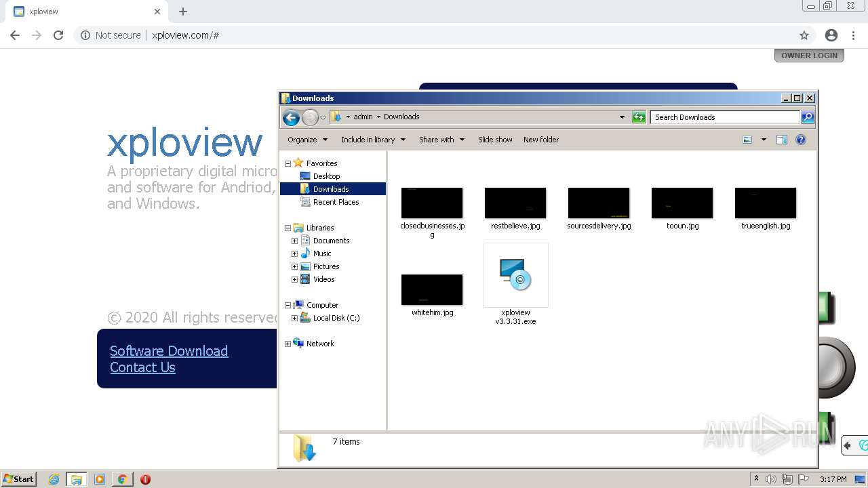The width and height of the screenshot is (868, 488).
Task: Click the Explorer forward arrow button
Action: pyautogui.click(x=310, y=117)
